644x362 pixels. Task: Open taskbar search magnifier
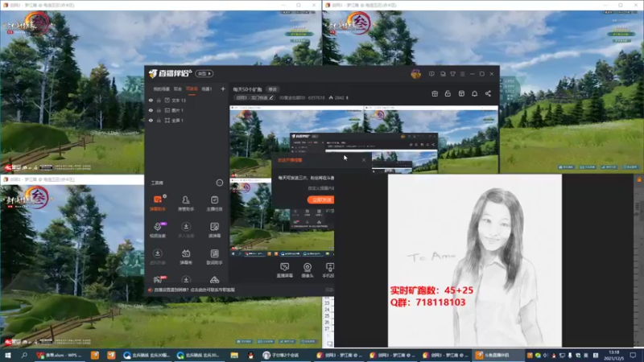coord(24,355)
